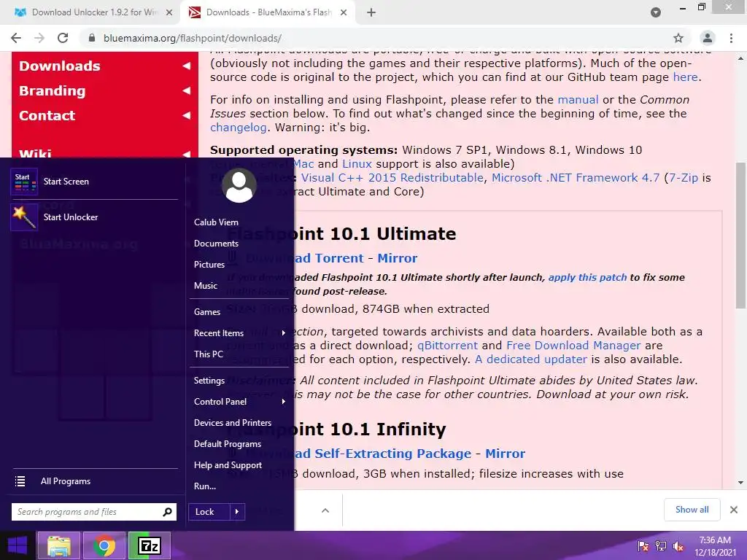This screenshot has width=747, height=560.
Task: Click Infinity Mirror download link
Action: 505,454
